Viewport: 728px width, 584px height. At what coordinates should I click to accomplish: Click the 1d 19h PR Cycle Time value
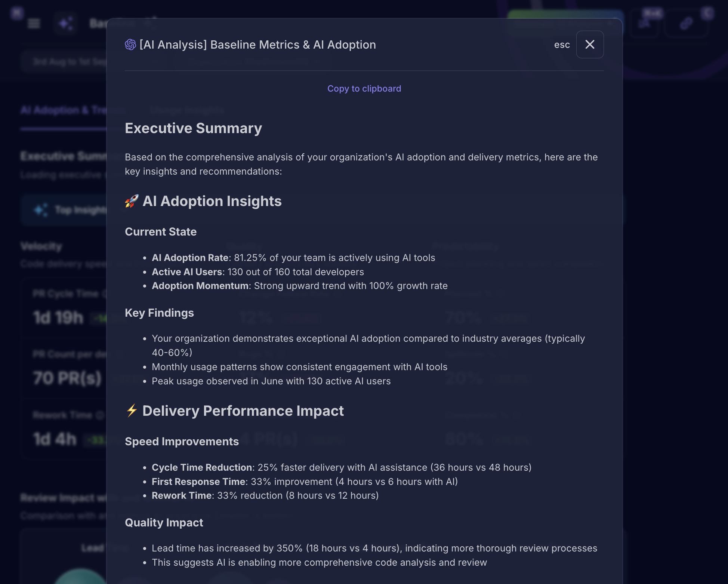pyautogui.click(x=58, y=318)
